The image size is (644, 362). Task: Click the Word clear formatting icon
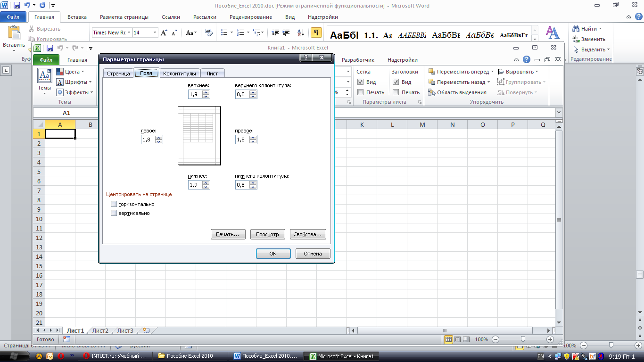point(208,33)
